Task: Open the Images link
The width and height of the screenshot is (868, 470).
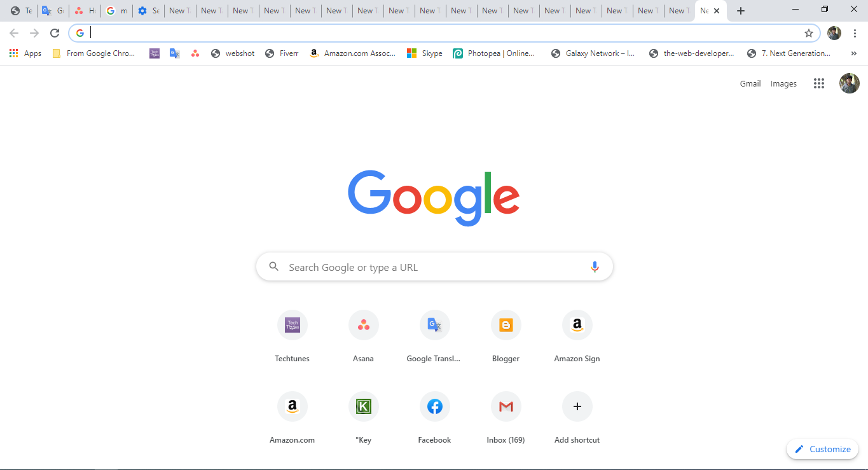Action: tap(783, 83)
